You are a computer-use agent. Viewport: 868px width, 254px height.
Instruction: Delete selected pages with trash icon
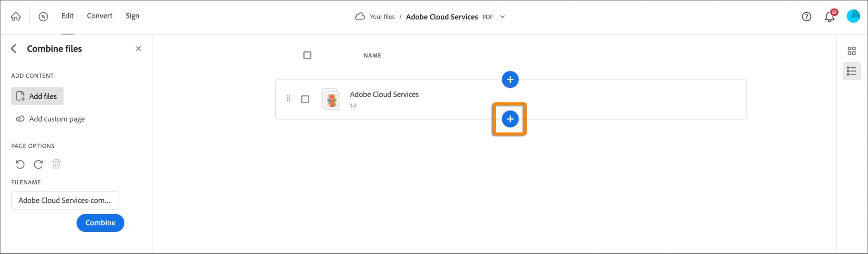[x=57, y=164]
